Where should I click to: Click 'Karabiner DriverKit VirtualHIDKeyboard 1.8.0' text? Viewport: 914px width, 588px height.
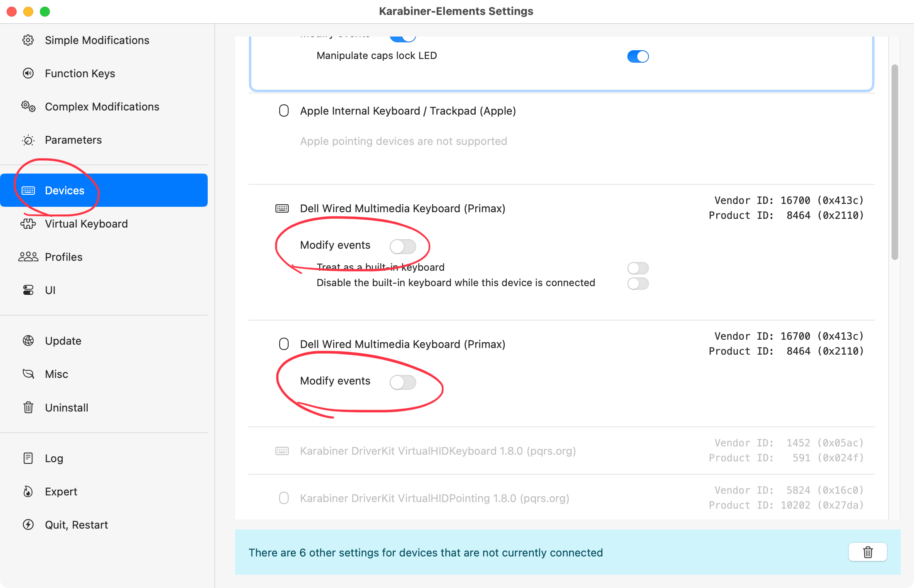pyautogui.click(x=438, y=451)
